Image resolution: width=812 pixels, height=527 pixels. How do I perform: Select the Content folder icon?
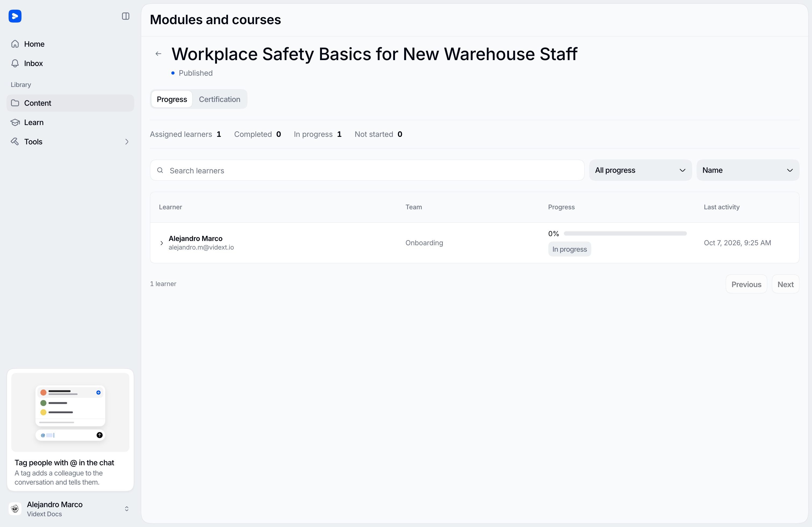click(15, 103)
